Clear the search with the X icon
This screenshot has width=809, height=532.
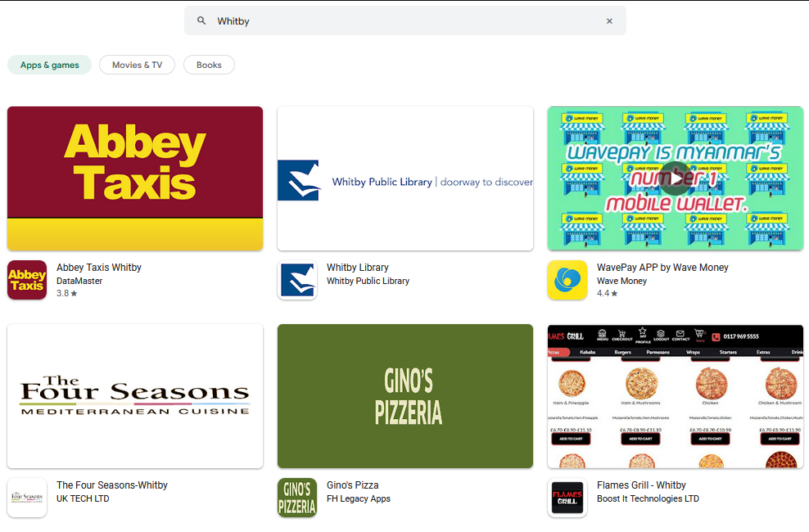[x=609, y=21]
